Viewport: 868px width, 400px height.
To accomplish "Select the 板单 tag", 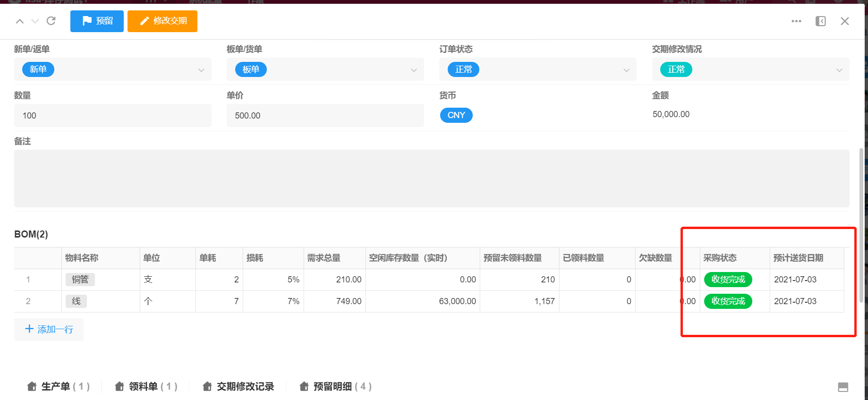I will click(251, 69).
